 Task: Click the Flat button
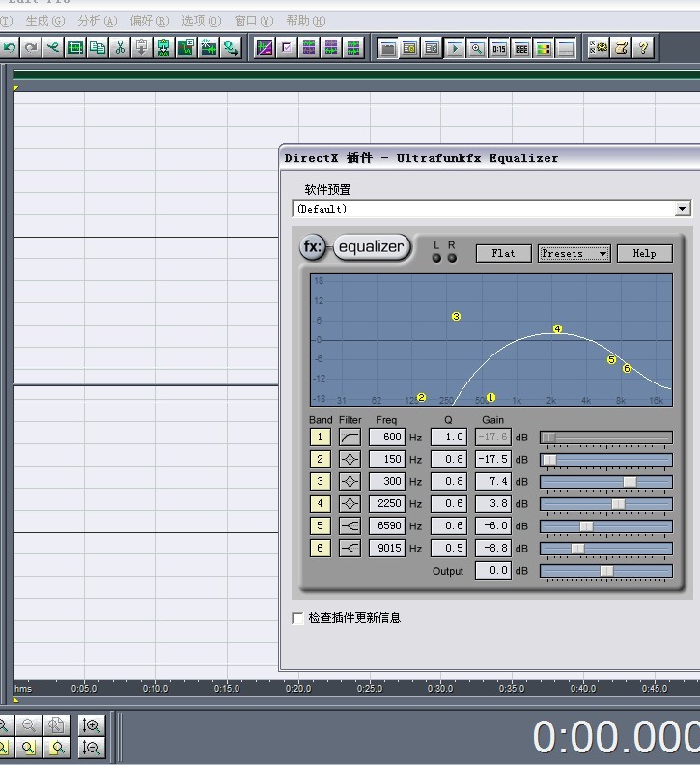click(503, 254)
